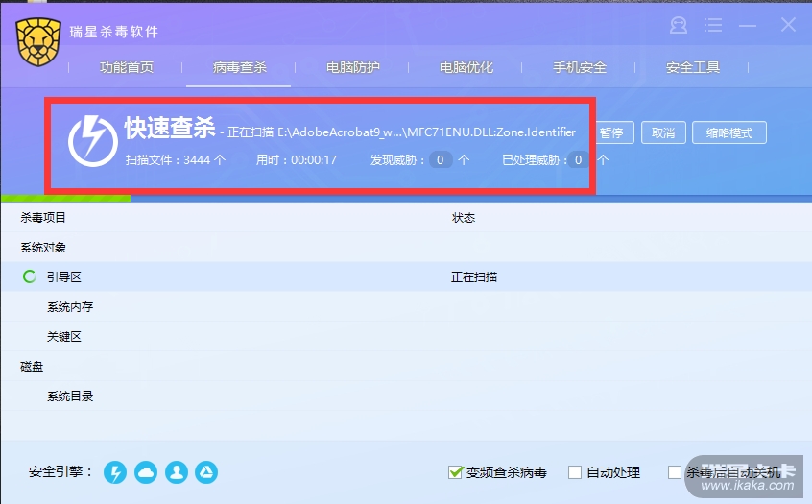812x504 pixels.
Task: Open the 电脑优化 tab
Action: (466, 67)
